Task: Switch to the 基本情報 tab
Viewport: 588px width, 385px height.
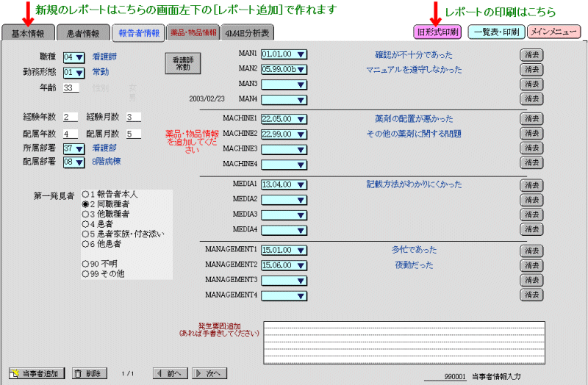Action: click(27, 33)
